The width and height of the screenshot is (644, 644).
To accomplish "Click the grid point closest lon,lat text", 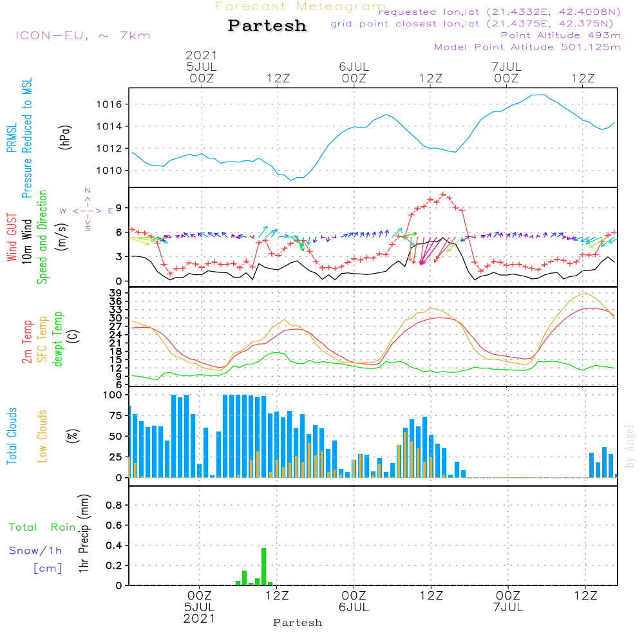I will tap(472, 23).
